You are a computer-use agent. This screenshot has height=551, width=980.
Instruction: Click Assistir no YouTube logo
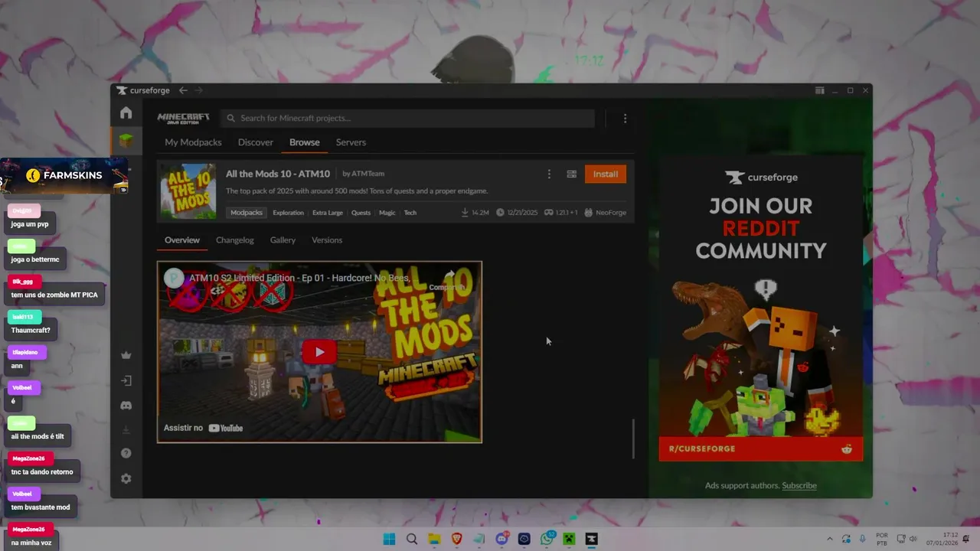[x=204, y=428]
